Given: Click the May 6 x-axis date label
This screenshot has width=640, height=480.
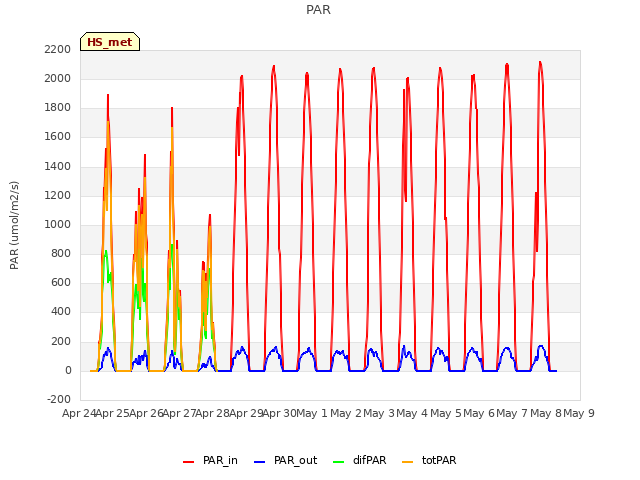Looking at the screenshot, I should [x=479, y=413].
